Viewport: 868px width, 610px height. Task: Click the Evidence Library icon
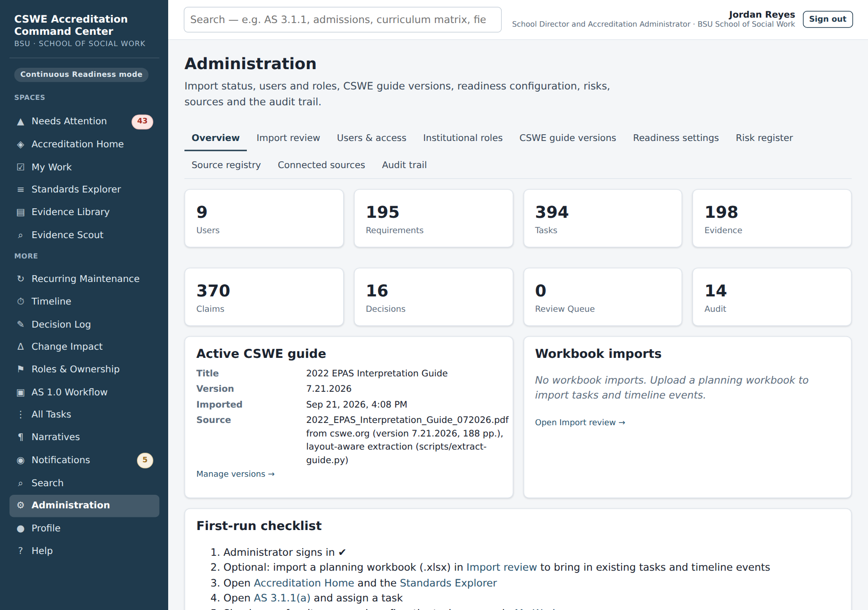point(20,212)
